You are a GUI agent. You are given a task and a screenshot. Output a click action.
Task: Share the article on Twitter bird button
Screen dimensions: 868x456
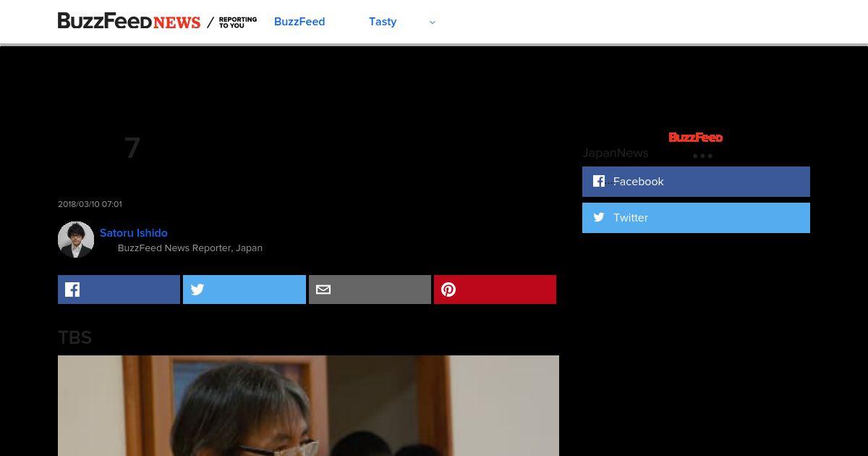click(x=244, y=290)
